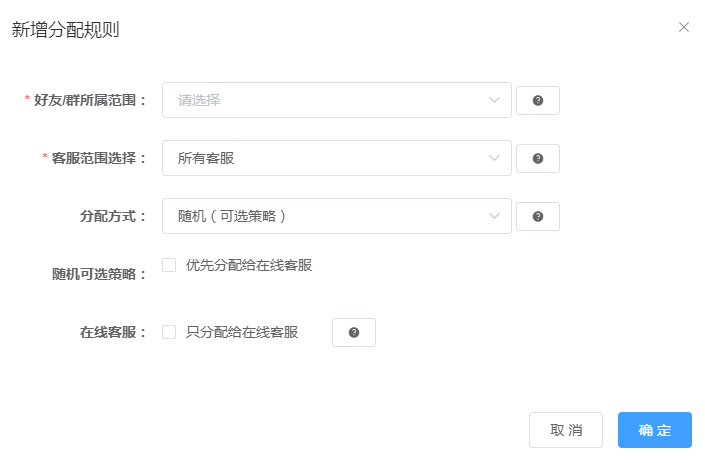Open dropdown showing 请选择 placeholder
Image resolution: width=705 pixels, height=463 pixels.
320,100
